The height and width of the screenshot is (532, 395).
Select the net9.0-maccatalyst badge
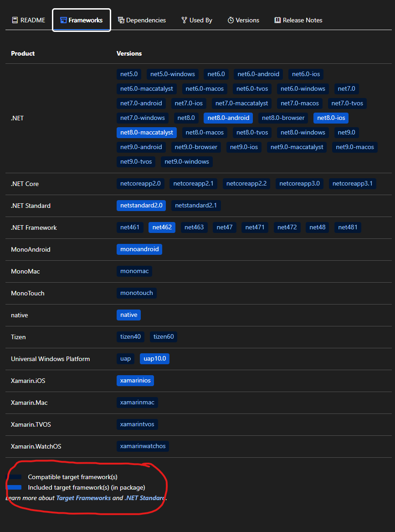click(x=297, y=147)
